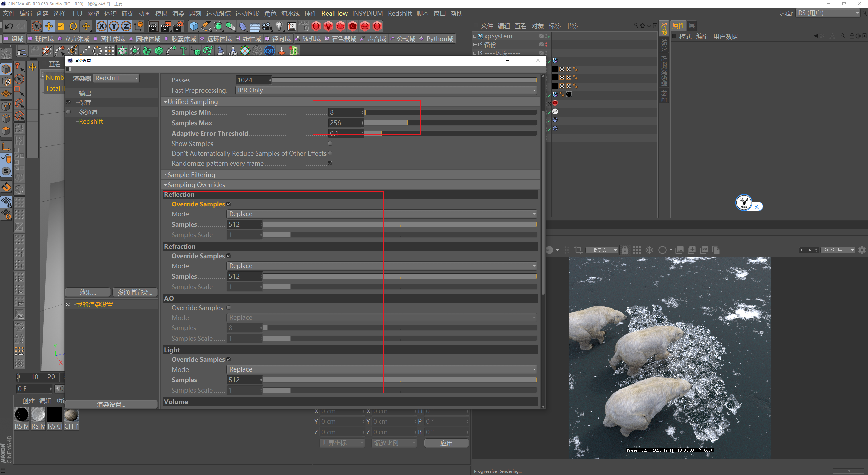Select 输出 in render settings list
Image resolution: width=868 pixels, height=475 pixels.
pos(85,93)
